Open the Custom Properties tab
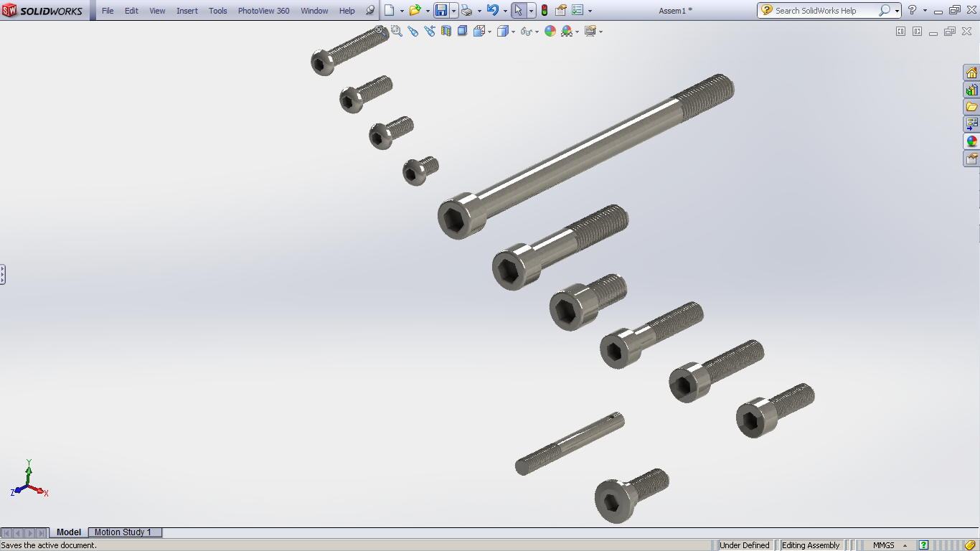980x551 pixels. (971, 159)
